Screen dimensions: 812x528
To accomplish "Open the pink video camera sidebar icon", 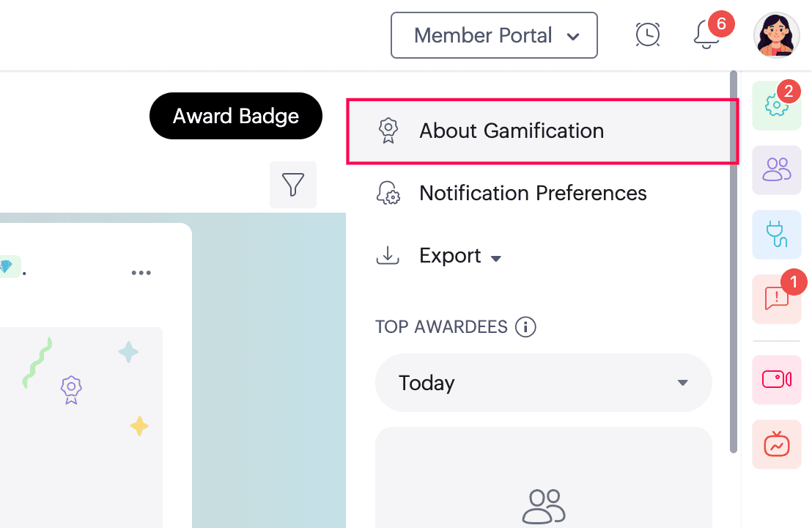I will click(x=776, y=380).
